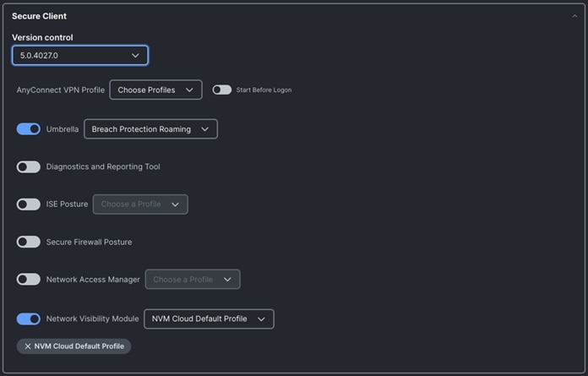Screen dimensions: 588x376
Task: Enable the ISE Posture toggle
Action: (x=29, y=204)
